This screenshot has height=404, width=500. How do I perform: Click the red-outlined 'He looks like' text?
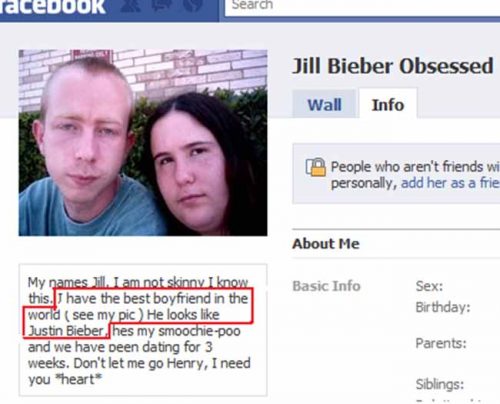[x=183, y=314]
